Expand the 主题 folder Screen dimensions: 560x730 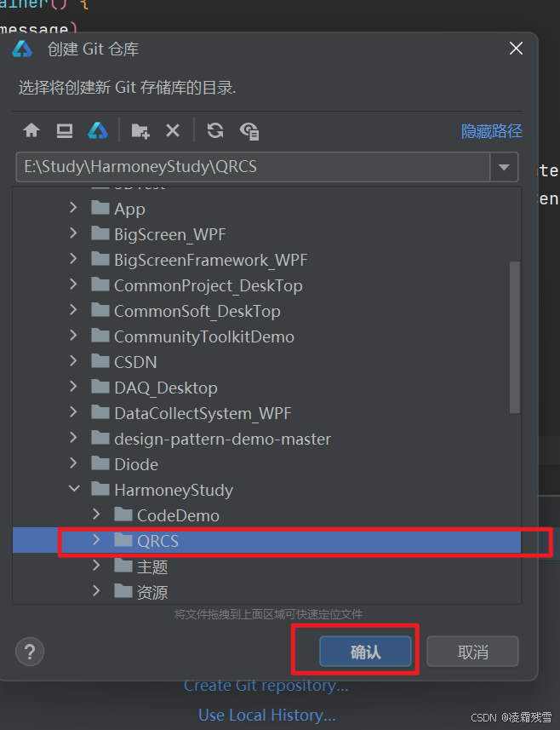96,566
